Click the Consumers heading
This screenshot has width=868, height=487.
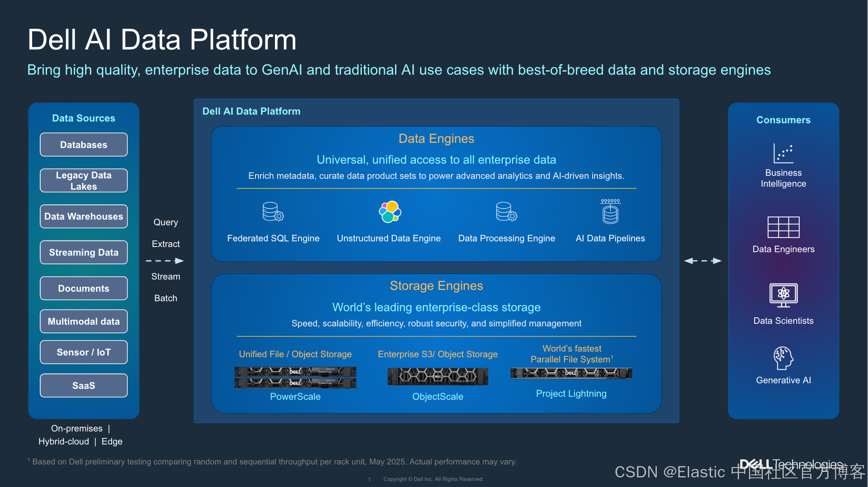click(783, 120)
